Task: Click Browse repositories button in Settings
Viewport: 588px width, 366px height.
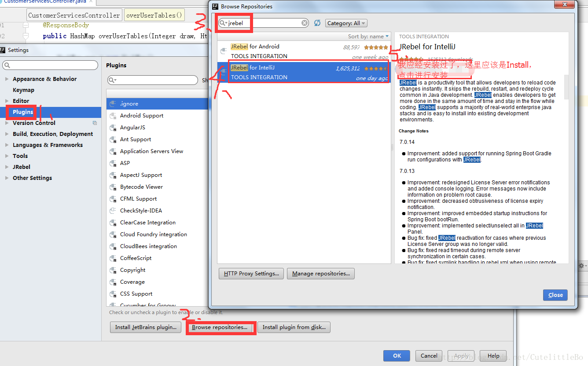Action: (x=220, y=327)
